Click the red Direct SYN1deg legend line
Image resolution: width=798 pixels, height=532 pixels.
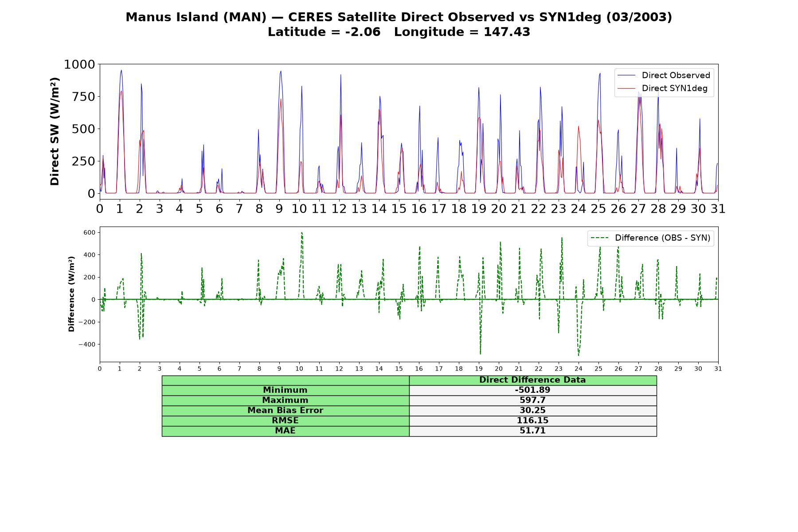(x=626, y=88)
